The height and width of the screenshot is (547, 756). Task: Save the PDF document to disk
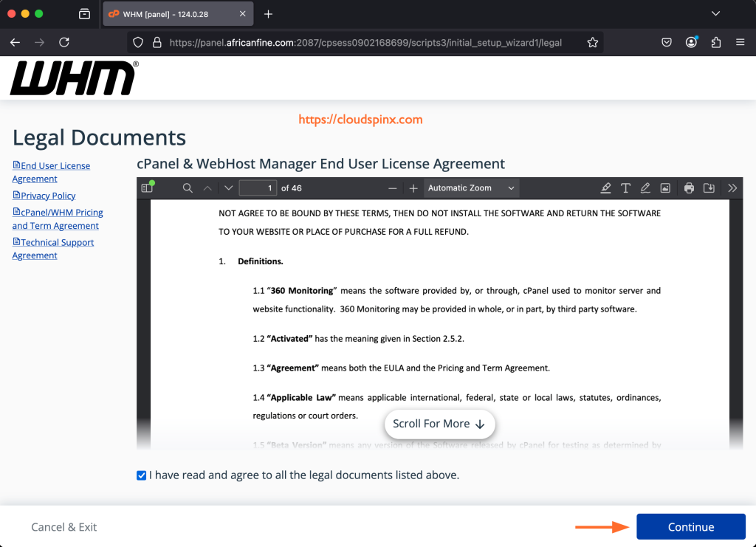(x=709, y=188)
